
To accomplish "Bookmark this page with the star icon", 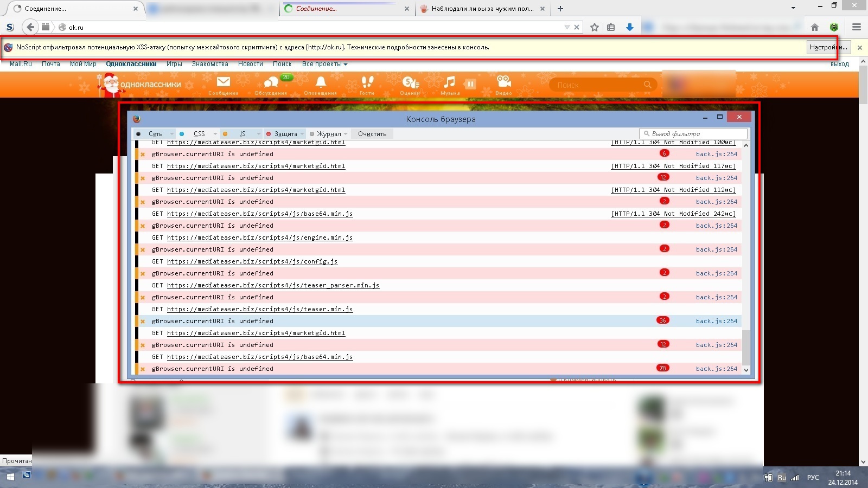I will pyautogui.click(x=595, y=27).
